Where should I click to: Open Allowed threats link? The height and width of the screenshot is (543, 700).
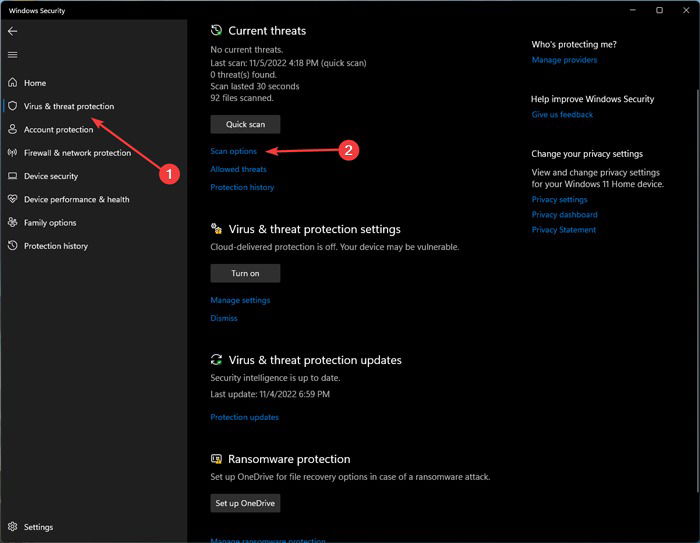238,169
